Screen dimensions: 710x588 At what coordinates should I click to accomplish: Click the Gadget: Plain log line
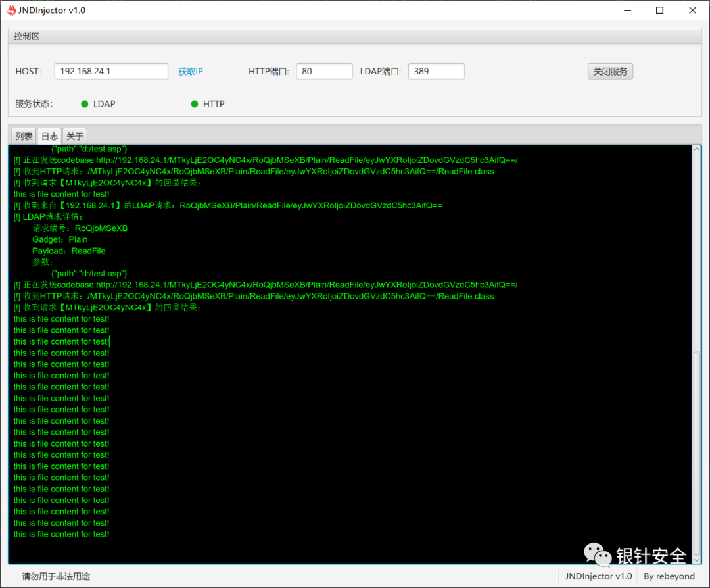(x=60, y=239)
